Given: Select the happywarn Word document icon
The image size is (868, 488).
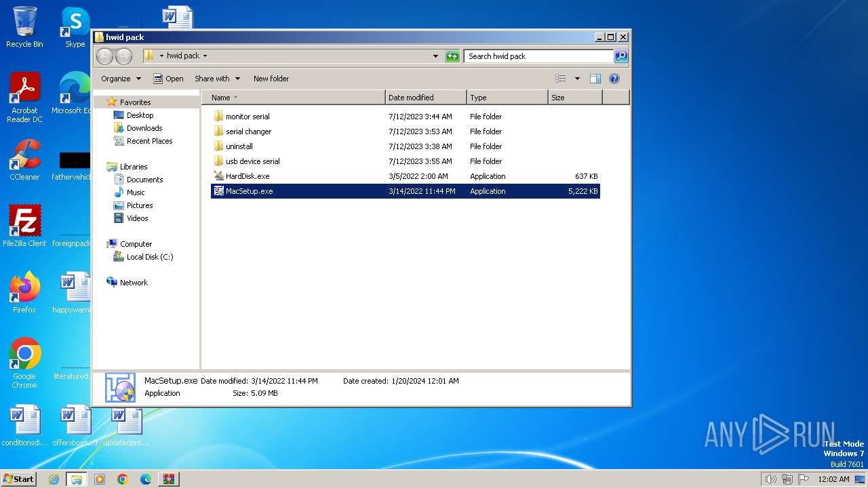Looking at the screenshot, I should pyautogui.click(x=72, y=292).
